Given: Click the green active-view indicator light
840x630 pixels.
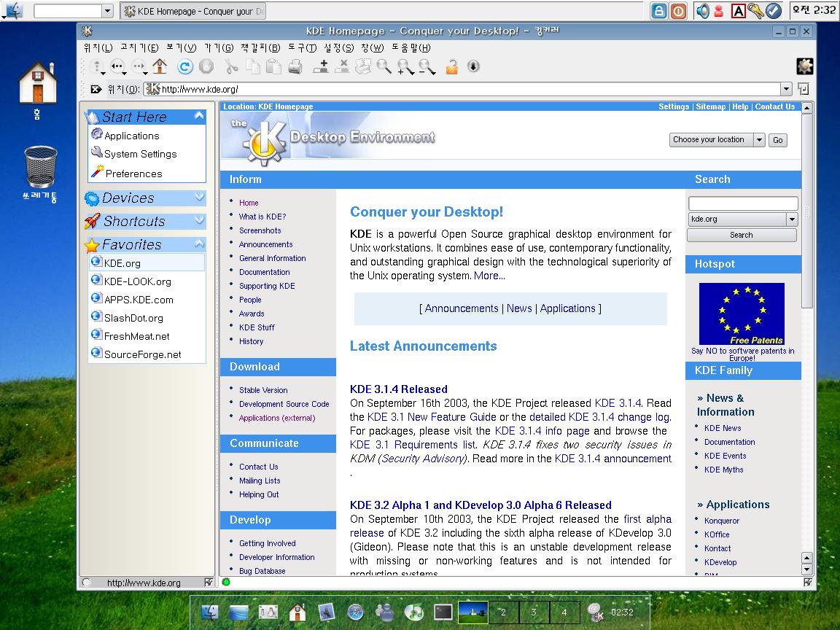Looking at the screenshot, I should point(226,582).
